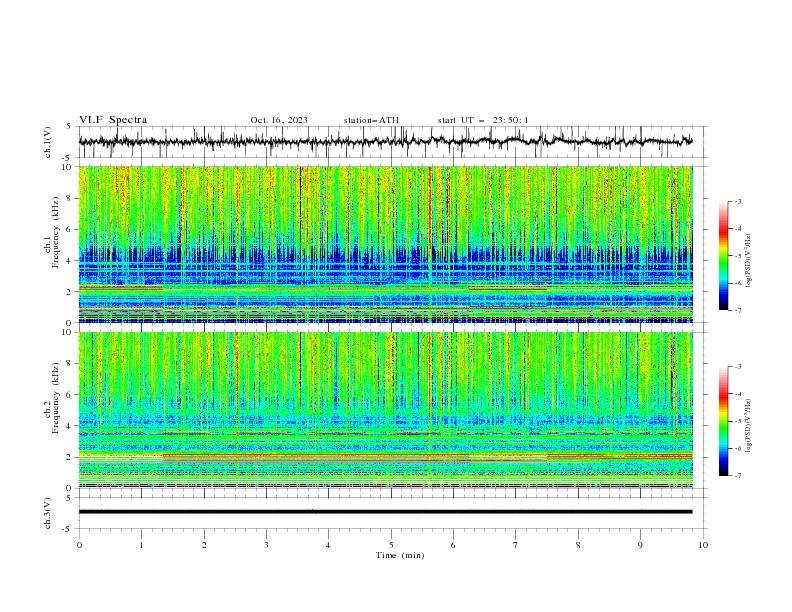
Task: Click the time axis tick label "0"
Action: [x=79, y=545]
